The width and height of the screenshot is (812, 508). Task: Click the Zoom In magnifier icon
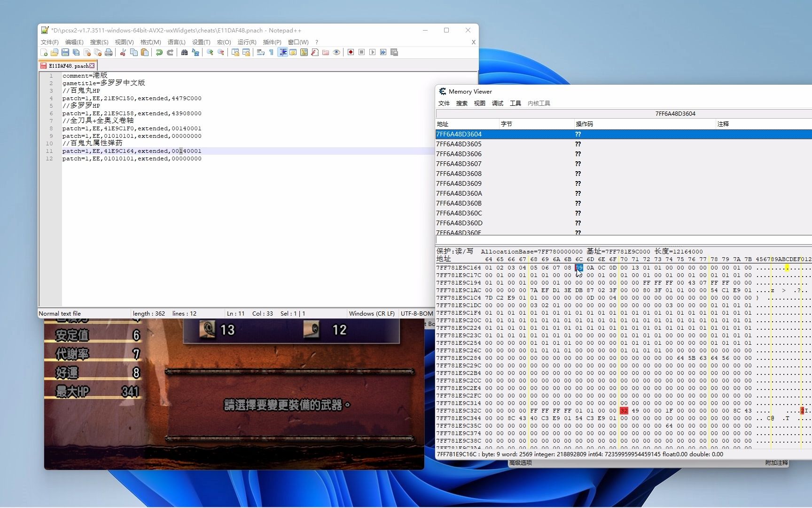[x=210, y=52]
